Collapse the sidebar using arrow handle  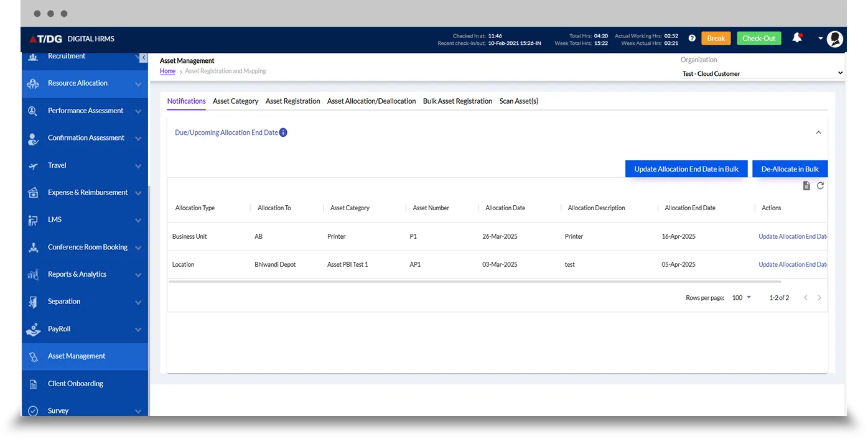[144, 58]
